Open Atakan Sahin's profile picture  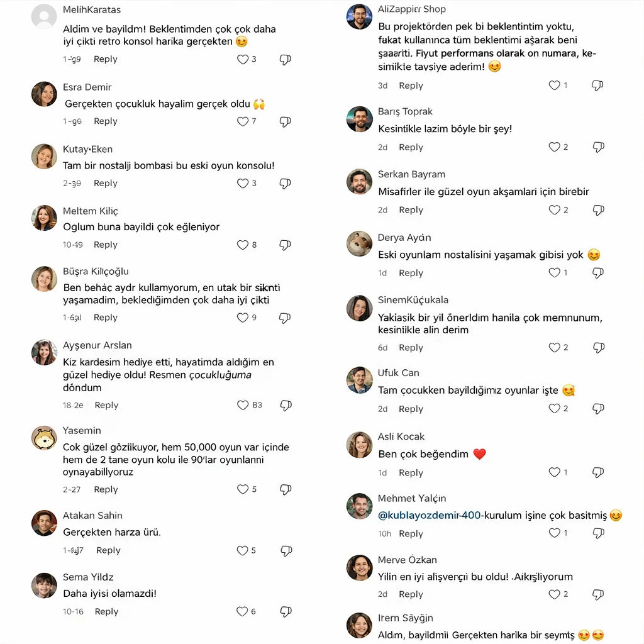[x=44, y=523]
